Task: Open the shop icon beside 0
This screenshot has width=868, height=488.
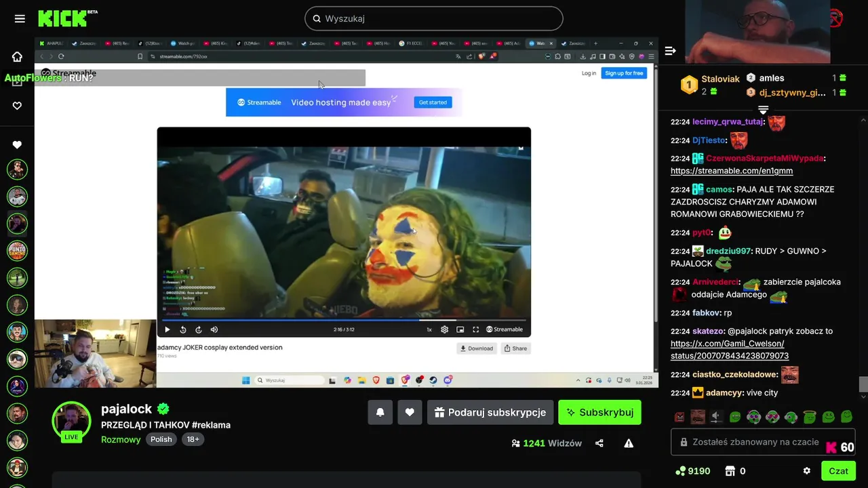Action: click(730, 471)
